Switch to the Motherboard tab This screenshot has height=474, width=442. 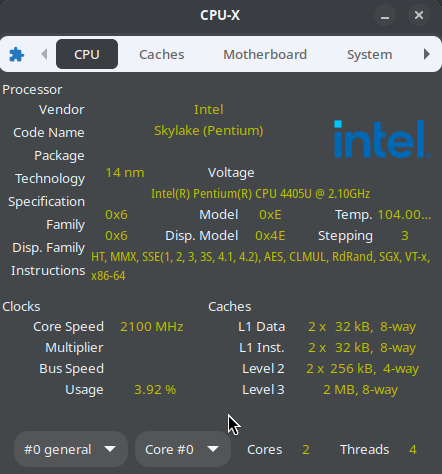265,54
